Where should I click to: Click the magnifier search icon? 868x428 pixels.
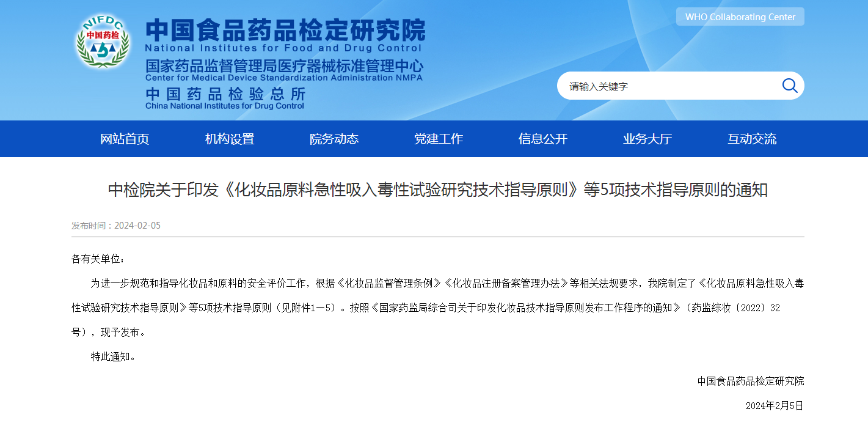790,86
